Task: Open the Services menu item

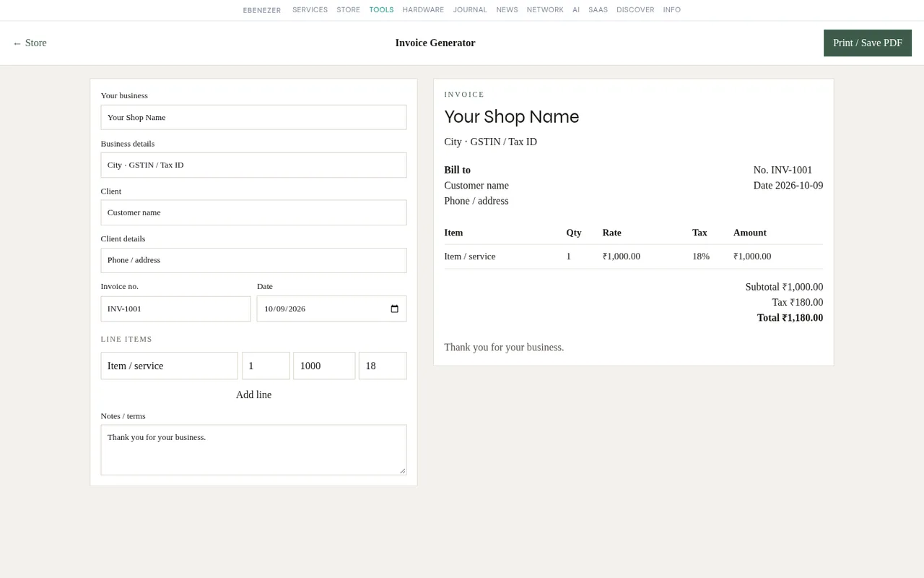Action: 310,10
